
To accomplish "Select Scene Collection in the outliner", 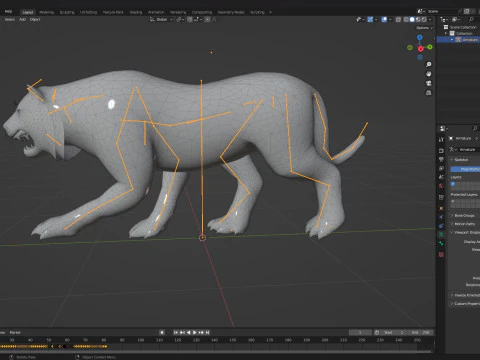I will [x=463, y=27].
